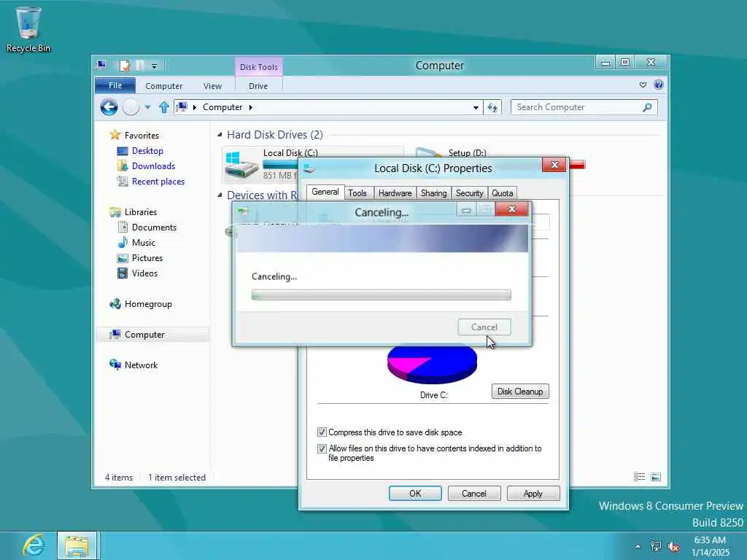Collapse the Devices with Removable Storage group
The width and height of the screenshot is (747, 560).
(220, 195)
